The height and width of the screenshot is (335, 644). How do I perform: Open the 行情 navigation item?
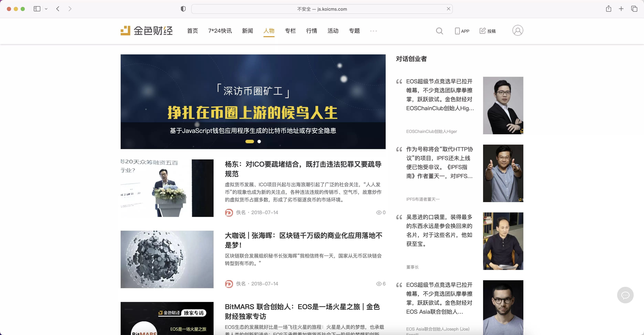click(x=312, y=31)
